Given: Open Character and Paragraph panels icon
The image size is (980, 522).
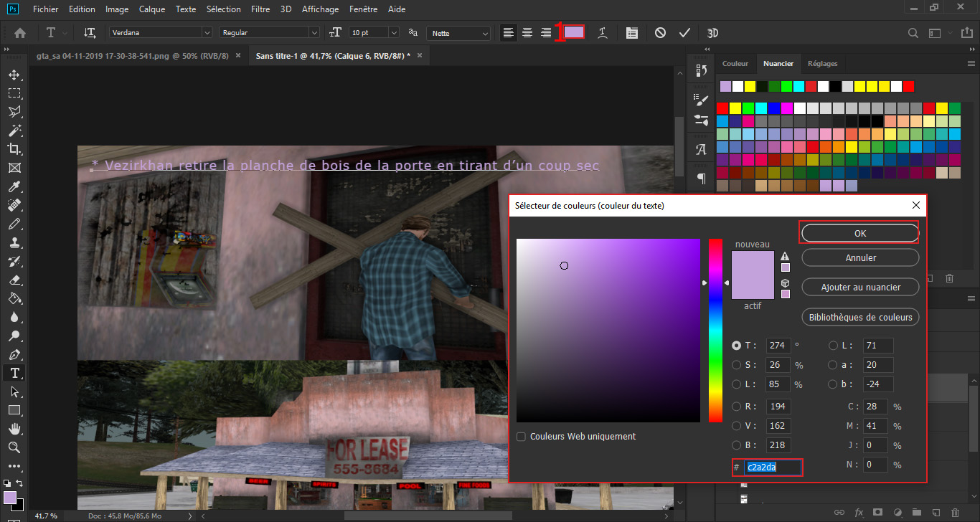Looking at the screenshot, I should click(631, 33).
